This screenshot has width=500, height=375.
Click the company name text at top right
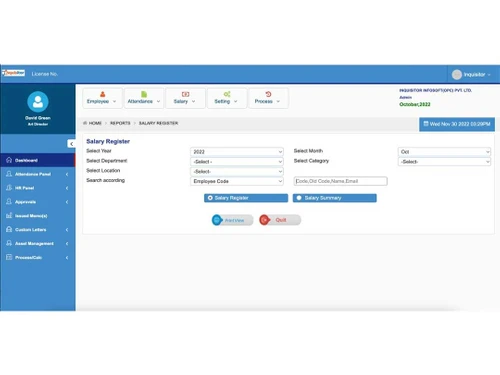tap(435, 90)
